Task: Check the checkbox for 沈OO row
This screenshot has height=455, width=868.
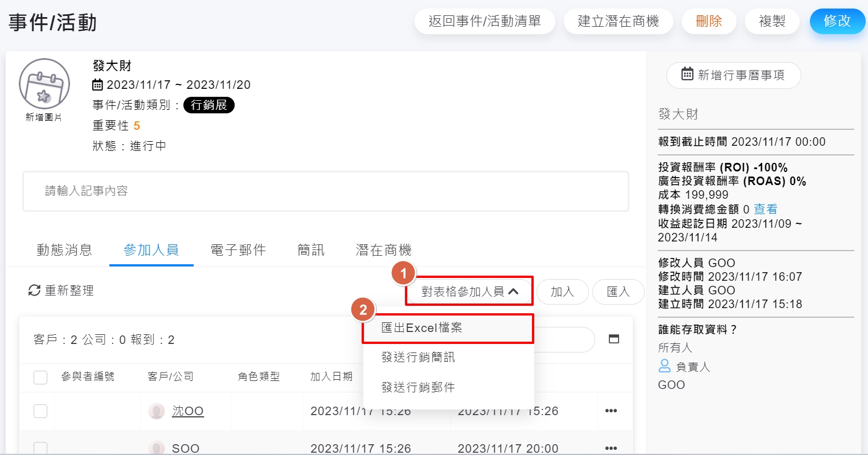Action: point(40,411)
